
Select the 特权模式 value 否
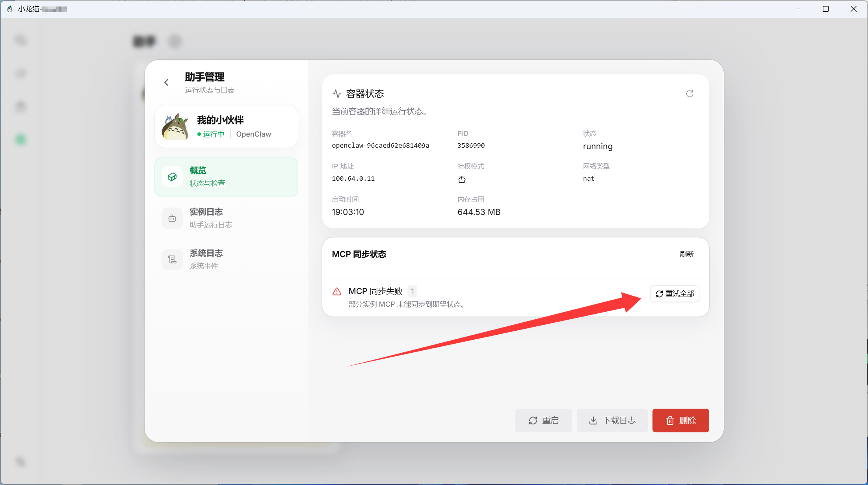pyautogui.click(x=461, y=180)
